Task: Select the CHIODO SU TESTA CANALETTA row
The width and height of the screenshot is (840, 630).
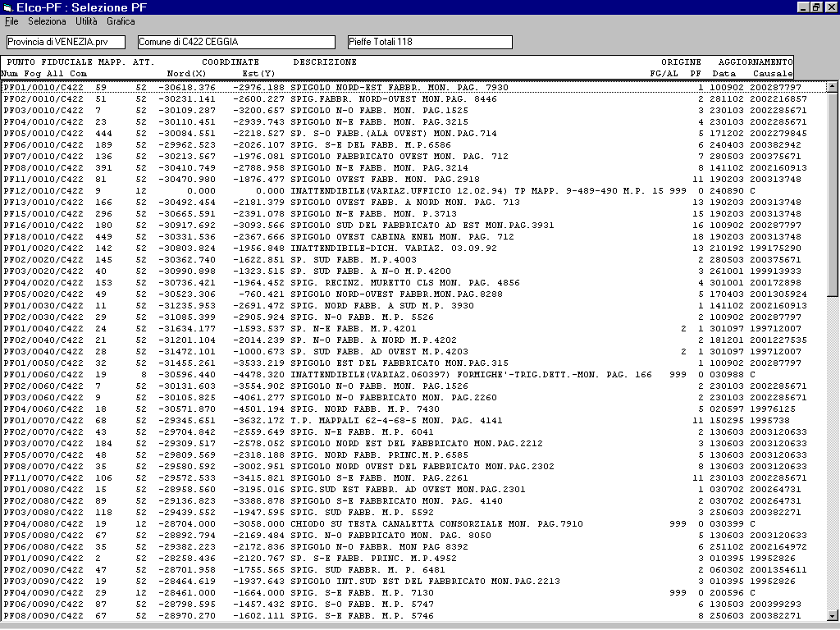Action: [x=328, y=523]
